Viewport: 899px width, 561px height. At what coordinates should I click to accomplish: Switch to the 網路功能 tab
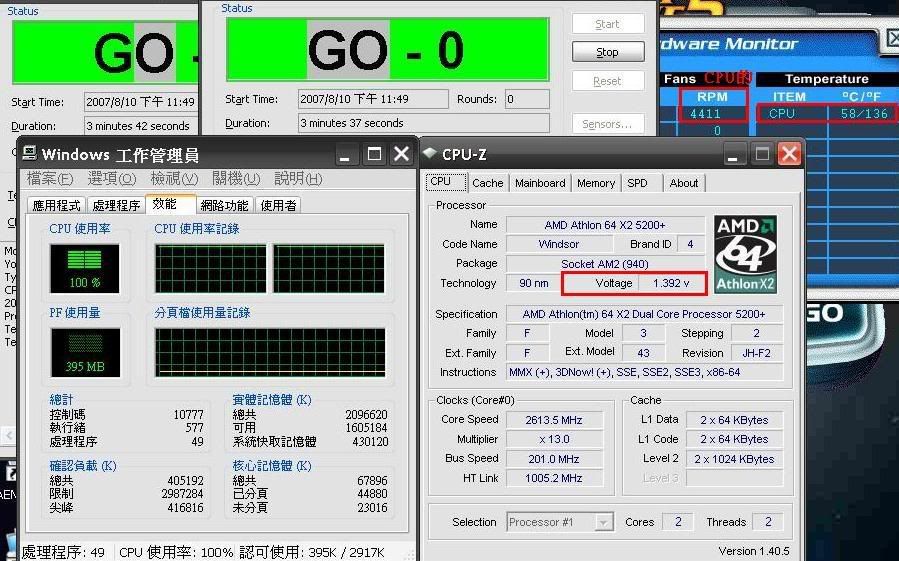coord(224,205)
